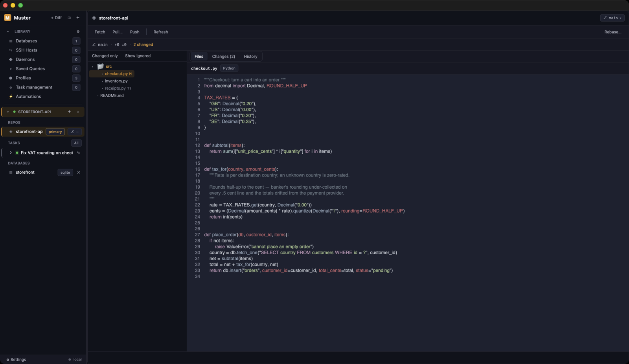Click line number 16 in the editor
The height and width of the screenshot is (364, 629).
point(197,169)
